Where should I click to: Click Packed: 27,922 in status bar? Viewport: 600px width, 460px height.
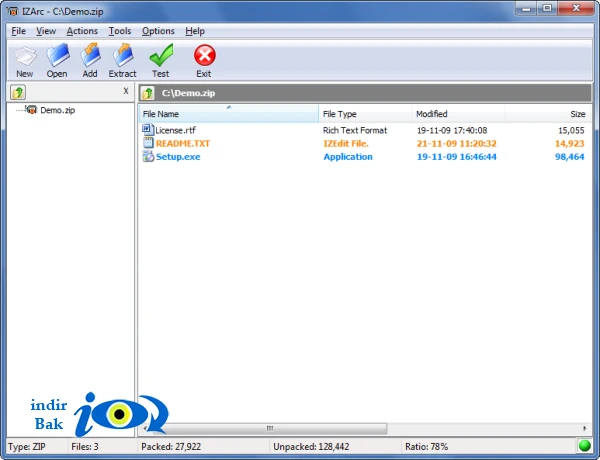click(x=171, y=447)
